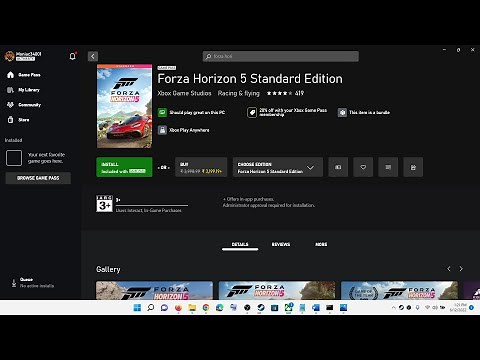
Task: Click the user profile avatar
Action: pyautogui.click(x=9, y=56)
